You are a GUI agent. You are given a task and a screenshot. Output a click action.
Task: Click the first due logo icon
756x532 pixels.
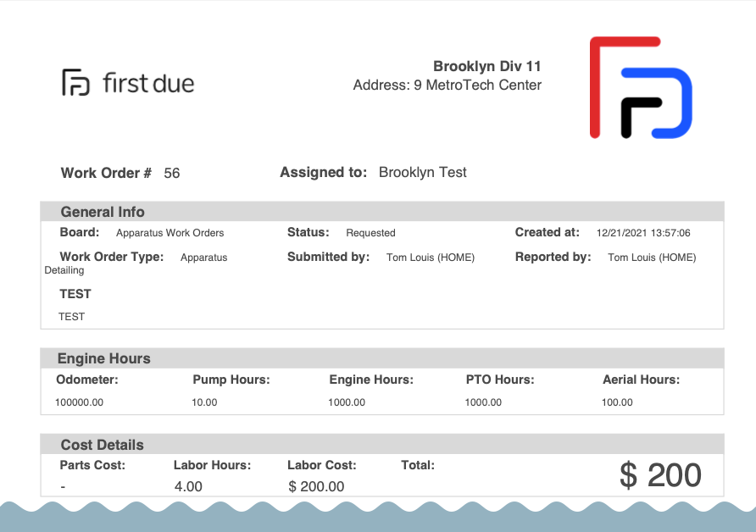click(75, 82)
